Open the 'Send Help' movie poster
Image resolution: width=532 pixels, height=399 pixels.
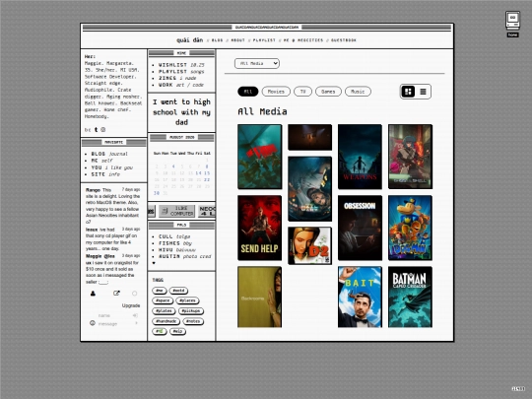pyautogui.click(x=259, y=228)
